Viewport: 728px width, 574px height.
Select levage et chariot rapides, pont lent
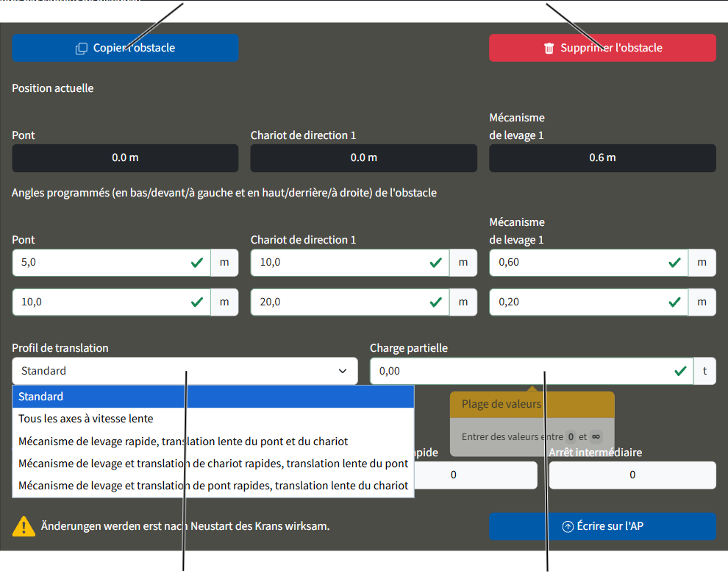(x=213, y=464)
